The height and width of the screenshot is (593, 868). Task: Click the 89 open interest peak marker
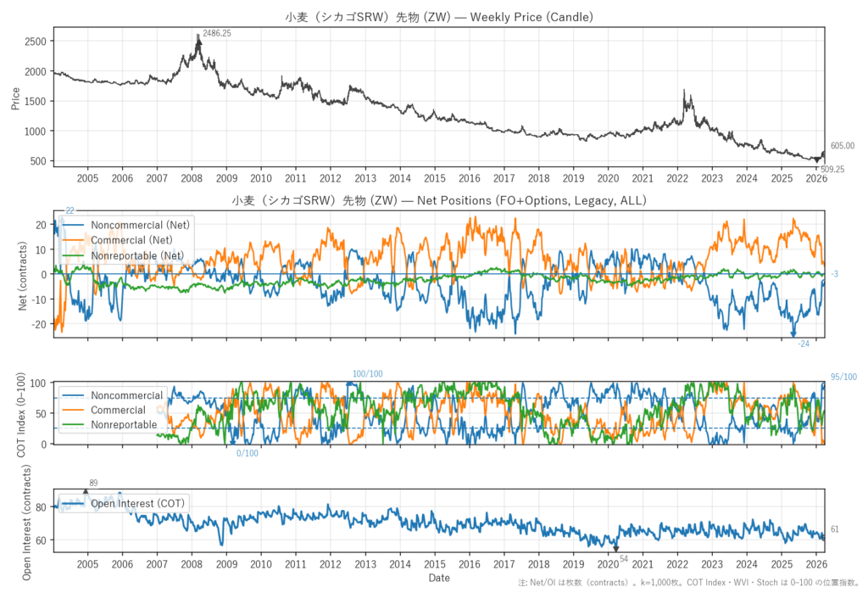tap(86, 491)
